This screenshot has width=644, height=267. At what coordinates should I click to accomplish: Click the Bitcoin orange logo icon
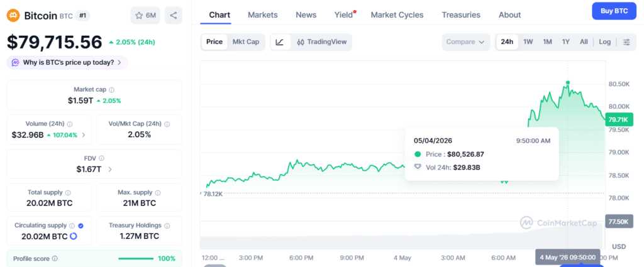(x=14, y=16)
